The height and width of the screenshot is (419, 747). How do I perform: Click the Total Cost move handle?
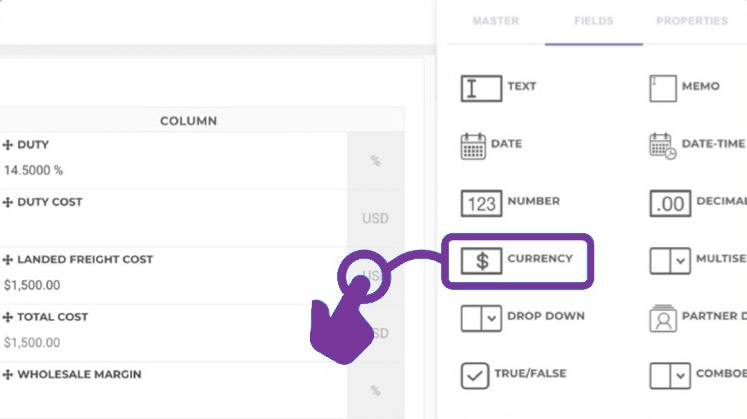point(8,317)
